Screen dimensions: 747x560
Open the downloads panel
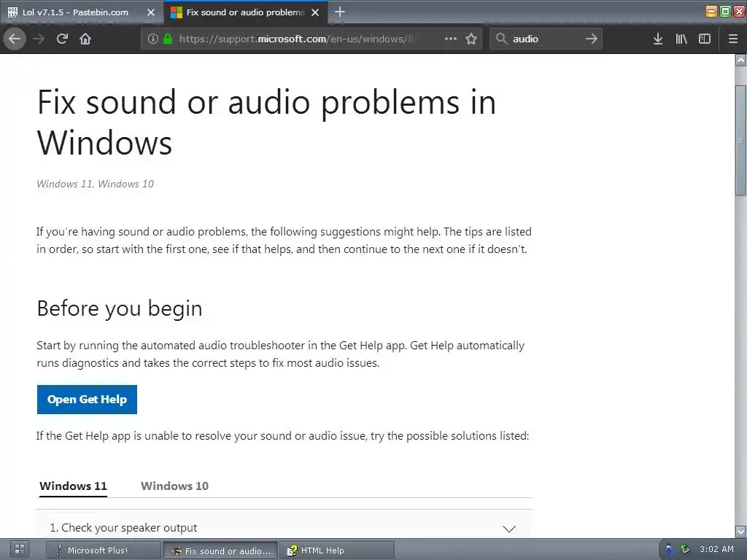click(658, 39)
